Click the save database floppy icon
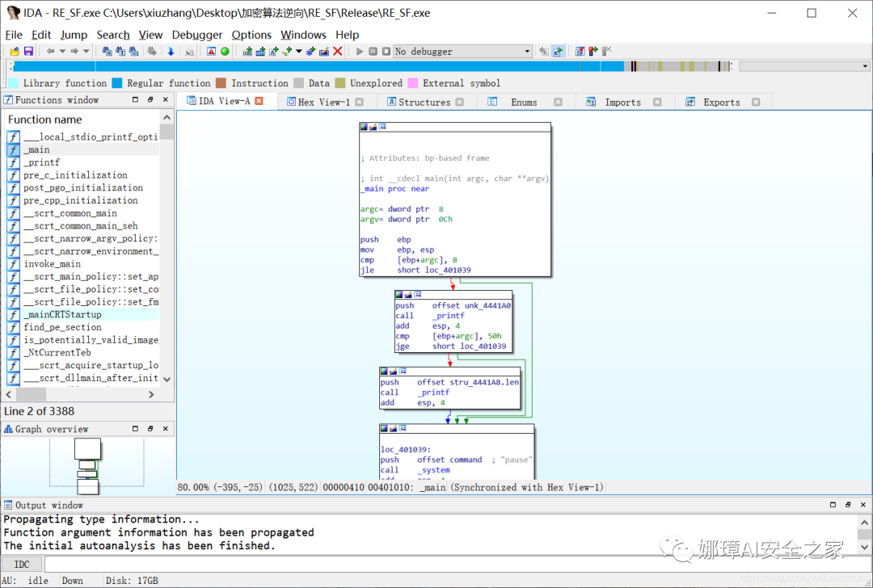The image size is (873, 588). [28, 51]
